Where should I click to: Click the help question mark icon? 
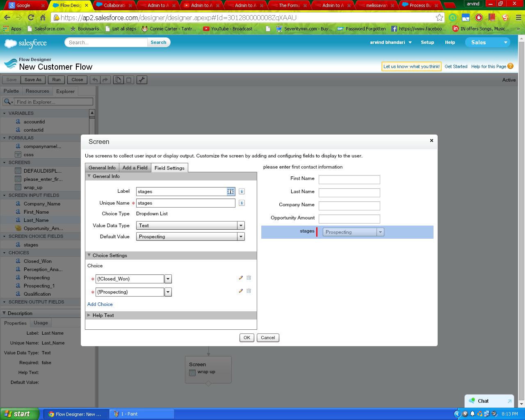pos(511,66)
